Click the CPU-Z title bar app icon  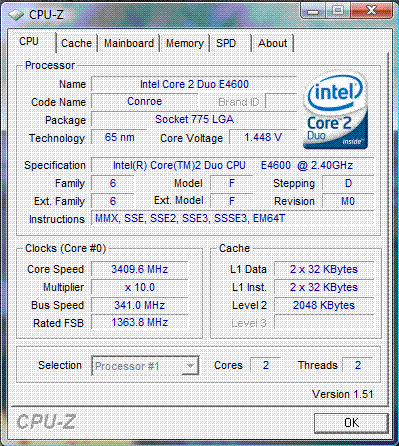(16, 15)
